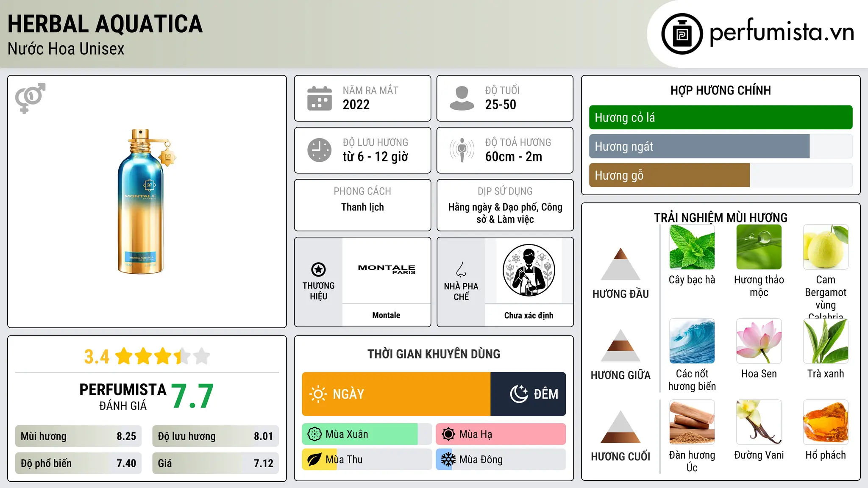Click the TRẢI NGHIỆM MÙI HƯƠNG heading
The image size is (868, 488).
point(721,218)
